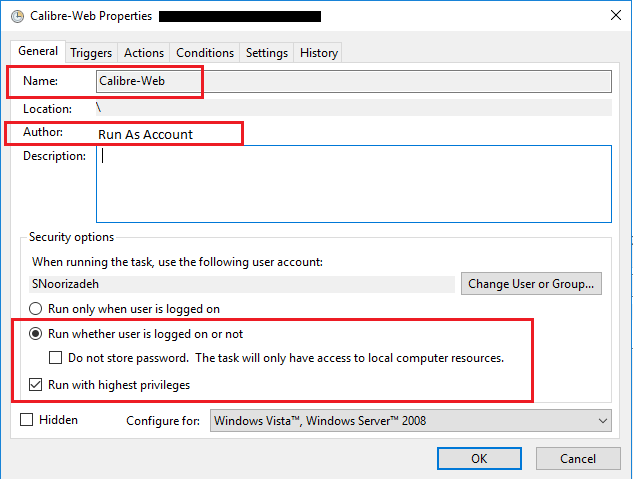Image resolution: width=635 pixels, height=481 pixels.
Task: Toggle Run with highest privileges checkbox
Action: [37, 384]
